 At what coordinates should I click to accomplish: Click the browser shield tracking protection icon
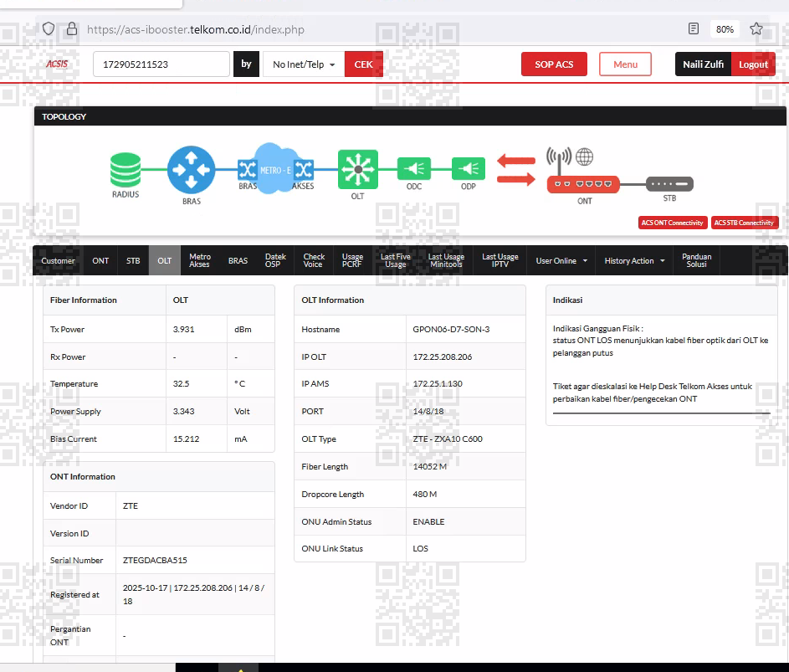(x=49, y=28)
